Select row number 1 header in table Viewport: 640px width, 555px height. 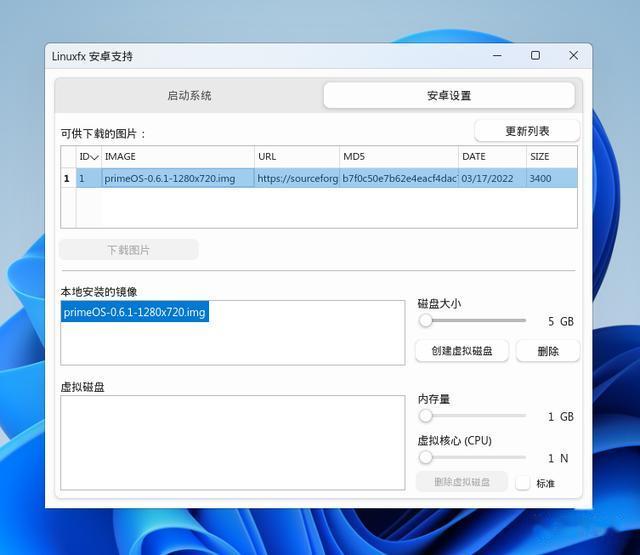pyautogui.click(x=68, y=178)
